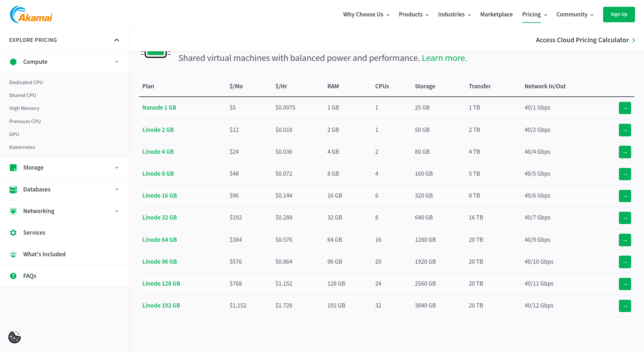Open the Industries dropdown menu
The width and height of the screenshot is (644, 352).
coord(454,15)
